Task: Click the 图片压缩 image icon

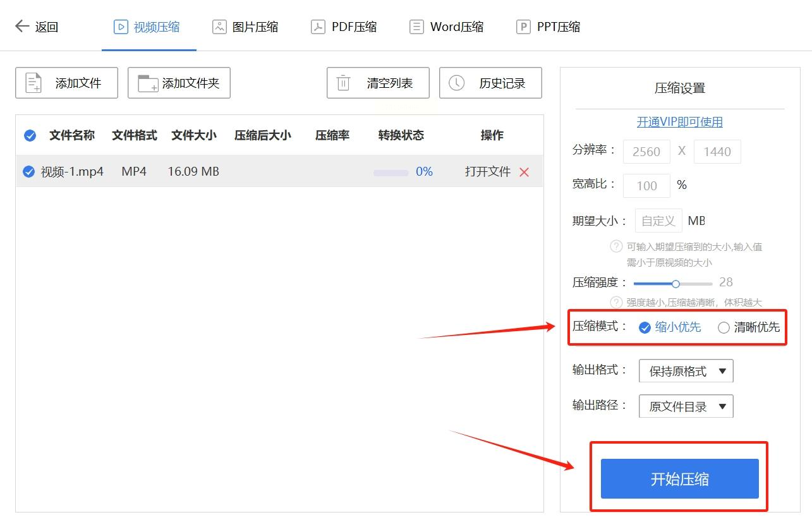Action: coord(219,27)
